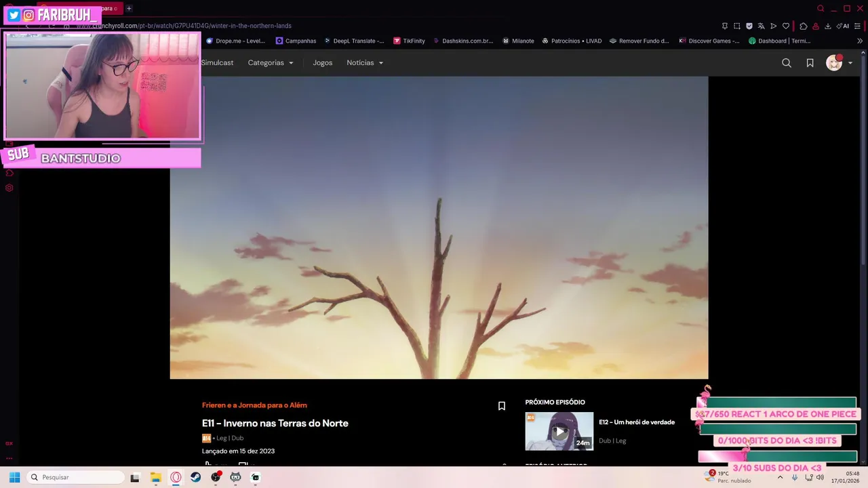Open TikFinity bookmark
Viewport: 868px width, 488px height.
[409, 41]
